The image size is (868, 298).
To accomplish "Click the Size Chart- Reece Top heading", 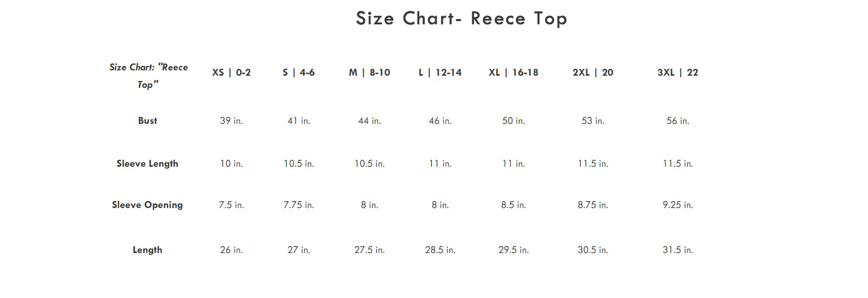I will (461, 19).
